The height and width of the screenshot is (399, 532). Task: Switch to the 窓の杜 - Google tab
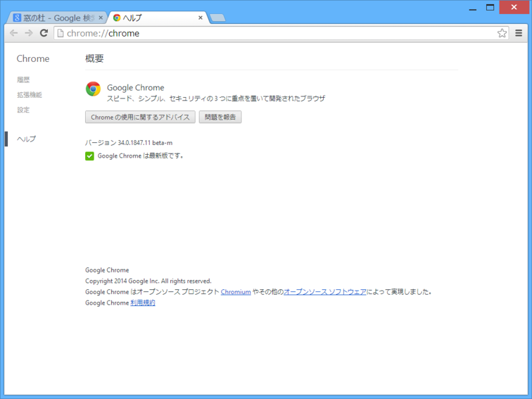(57, 18)
